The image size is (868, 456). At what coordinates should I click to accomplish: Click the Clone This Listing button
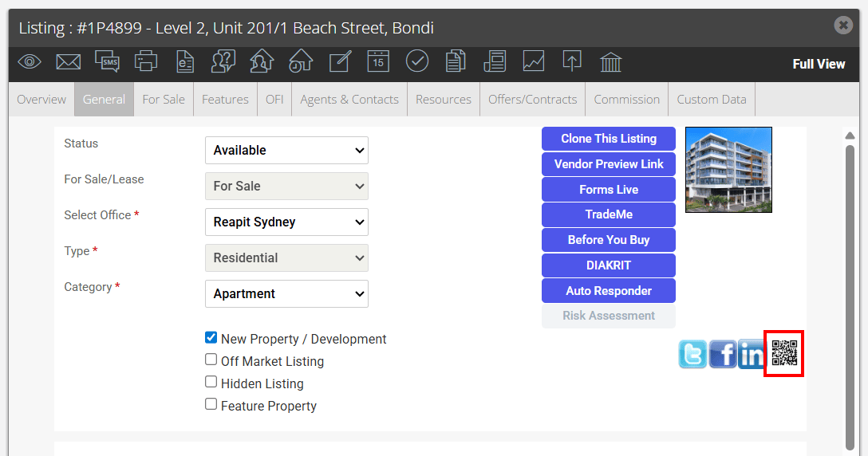(609, 139)
